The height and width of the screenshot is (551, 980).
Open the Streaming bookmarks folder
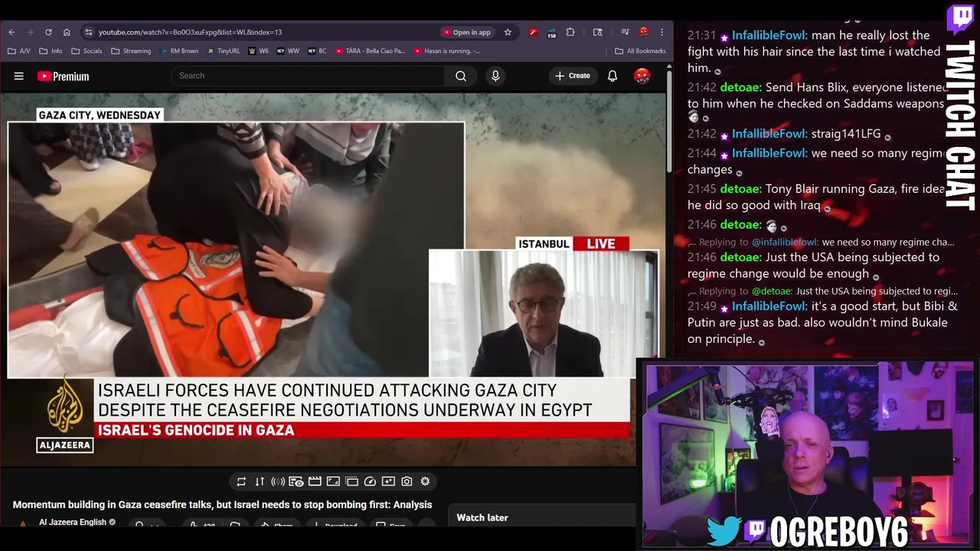131,51
